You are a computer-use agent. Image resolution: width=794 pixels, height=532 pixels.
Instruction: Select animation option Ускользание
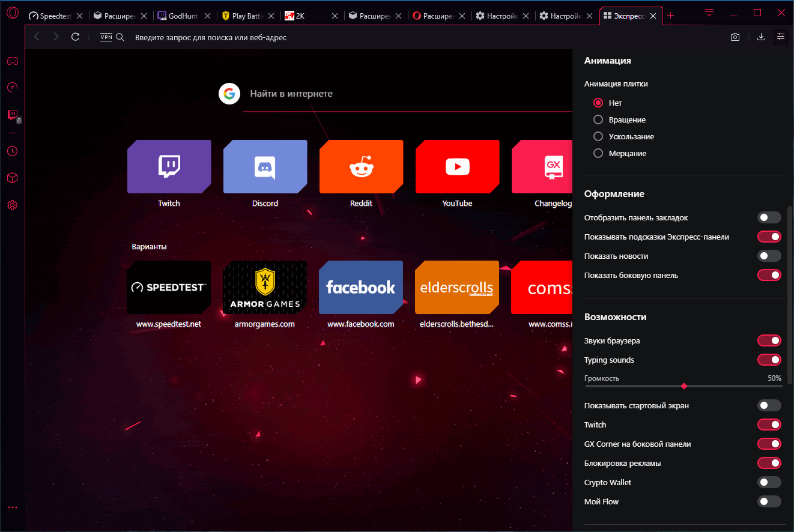(x=598, y=136)
